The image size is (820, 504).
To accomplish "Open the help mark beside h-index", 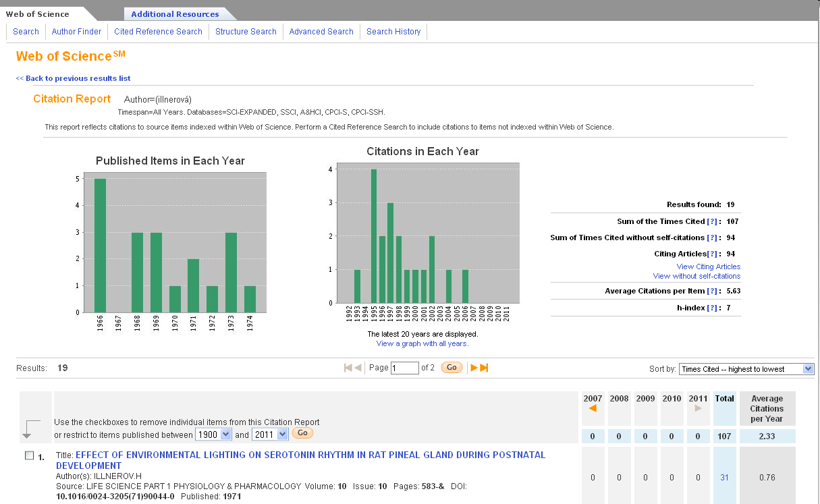I will [x=712, y=308].
